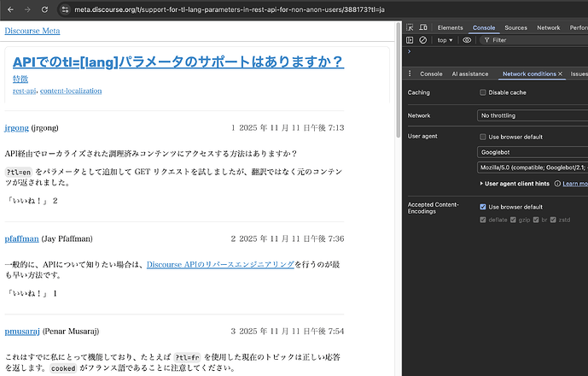Select the Network conditions drawer tab
The height and width of the screenshot is (376, 588).
point(529,74)
